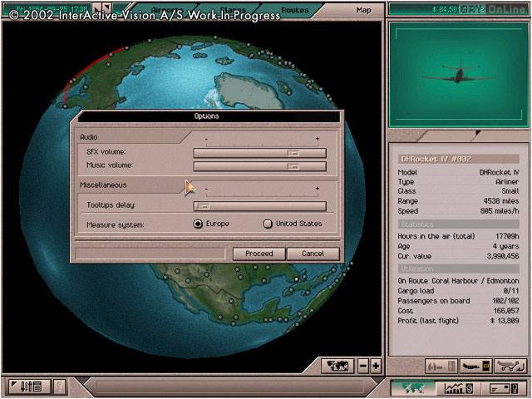Click the second small arrow next to the date
Viewport: 532px width, 399px height.
106,7
